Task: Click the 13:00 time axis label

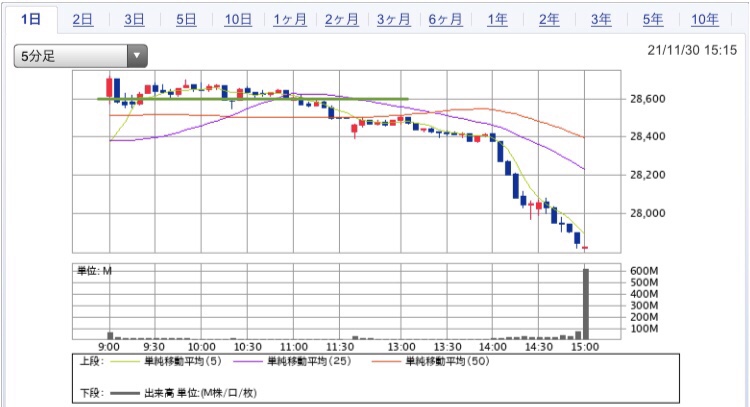Action: (401, 347)
